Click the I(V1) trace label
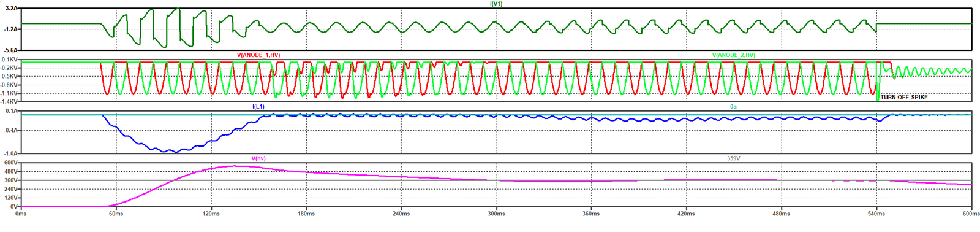980x232 pixels. pos(496,4)
